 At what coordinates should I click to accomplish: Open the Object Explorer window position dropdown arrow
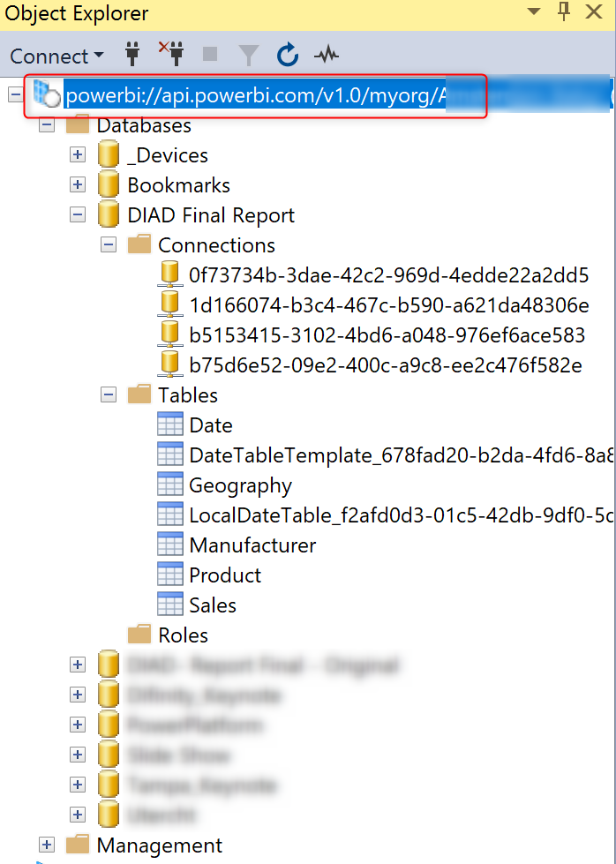pyautogui.click(x=534, y=12)
